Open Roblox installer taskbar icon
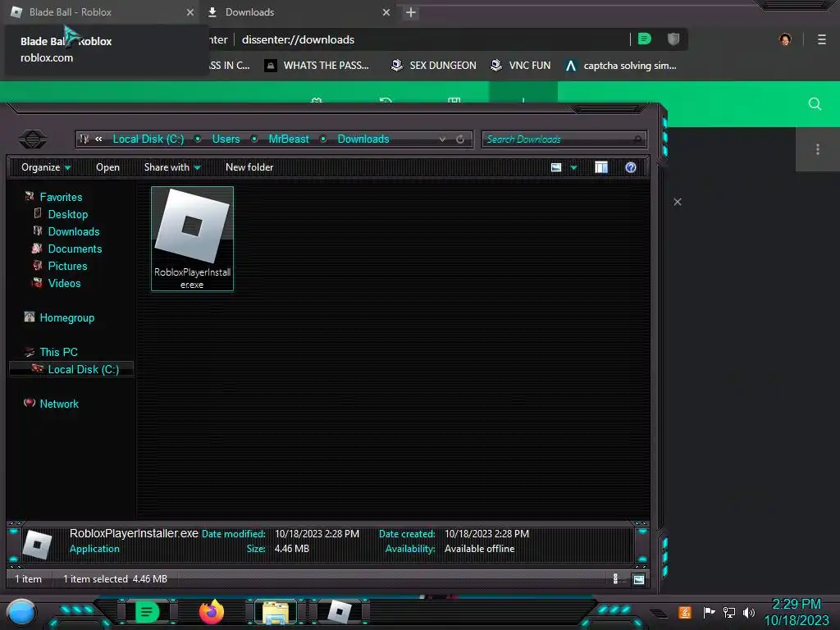Image resolution: width=840 pixels, height=630 pixels. 340,612
